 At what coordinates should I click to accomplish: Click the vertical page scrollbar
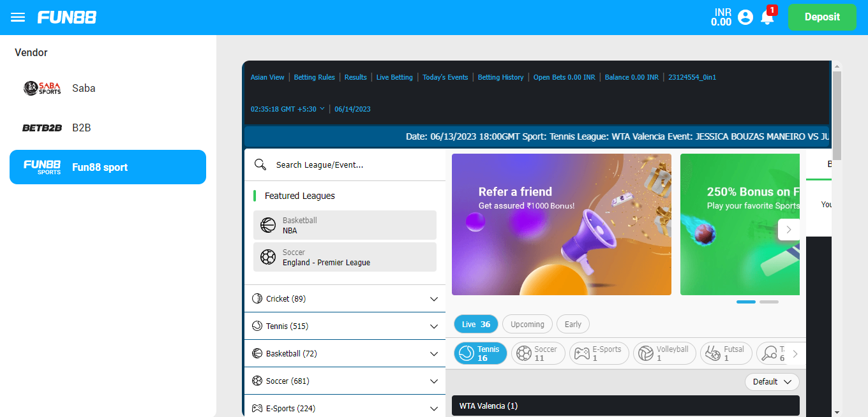point(837,115)
